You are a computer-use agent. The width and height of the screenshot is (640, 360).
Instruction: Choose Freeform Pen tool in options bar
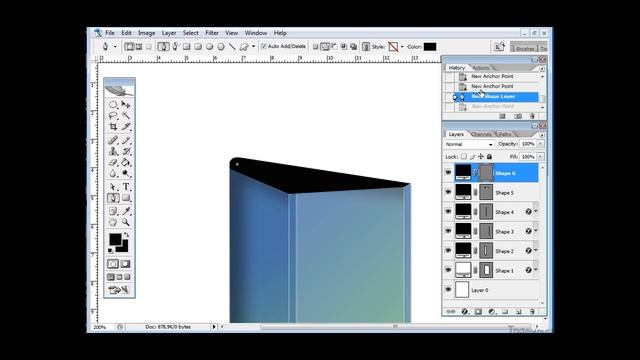point(176,47)
